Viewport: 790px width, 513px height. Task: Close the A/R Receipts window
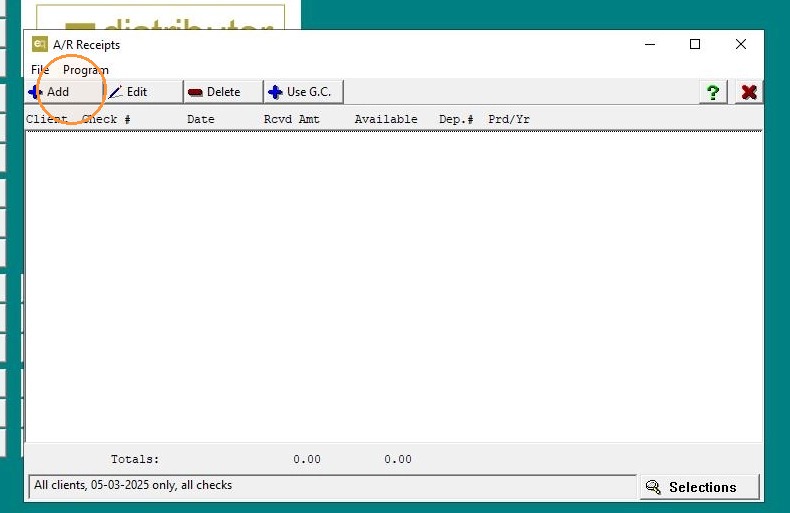(741, 44)
